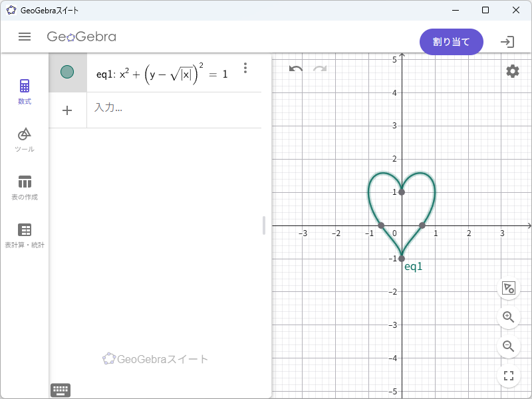532x399 pixels.
Task: Focus the 入力... input field
Action: [x=174, y=110]
